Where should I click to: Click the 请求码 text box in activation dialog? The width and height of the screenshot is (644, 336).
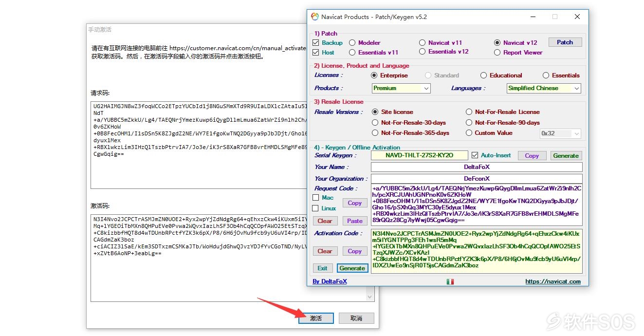(199, 145)
